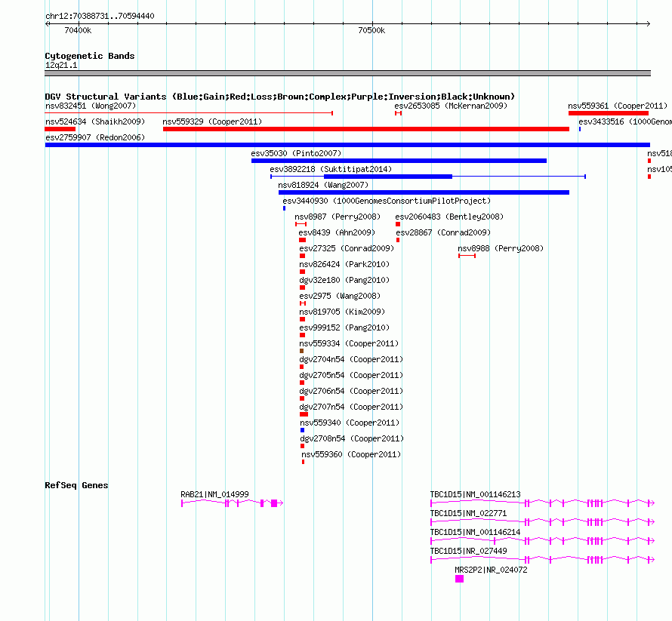This screenshot has height=621, width=672.
Task: Select the dgv2707n54 (Cooper2011) label
Action: click(351, 407)
